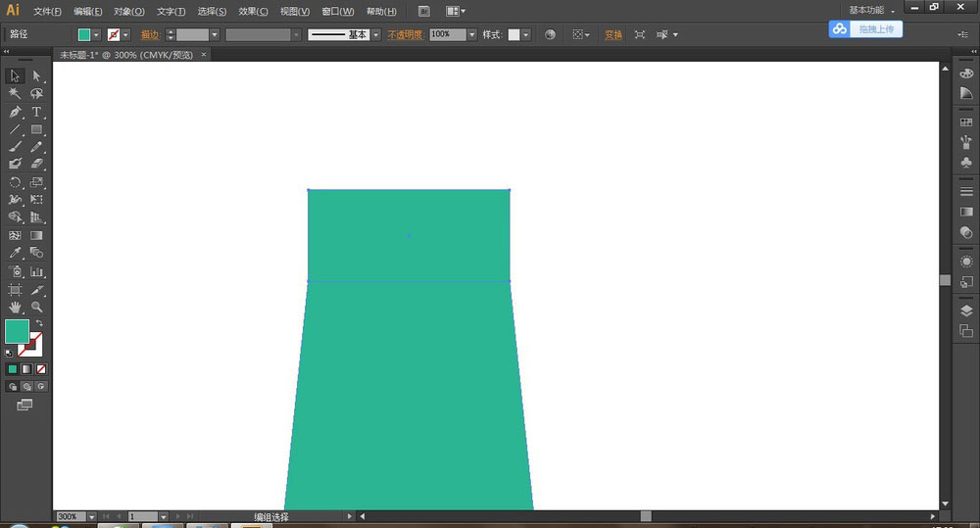
Task: Open the 效果(C) menu
Action: [x=253, y=11]
